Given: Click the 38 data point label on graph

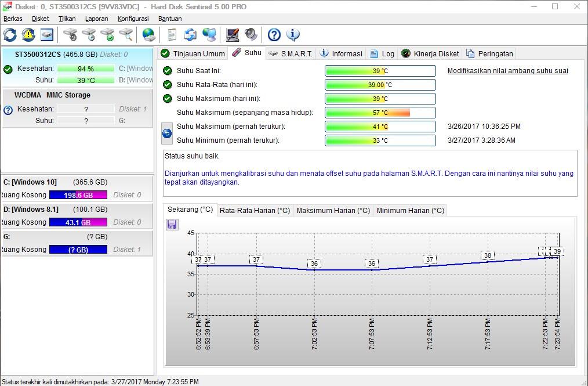Looking at the screenshot, I should tap(488, 256).
